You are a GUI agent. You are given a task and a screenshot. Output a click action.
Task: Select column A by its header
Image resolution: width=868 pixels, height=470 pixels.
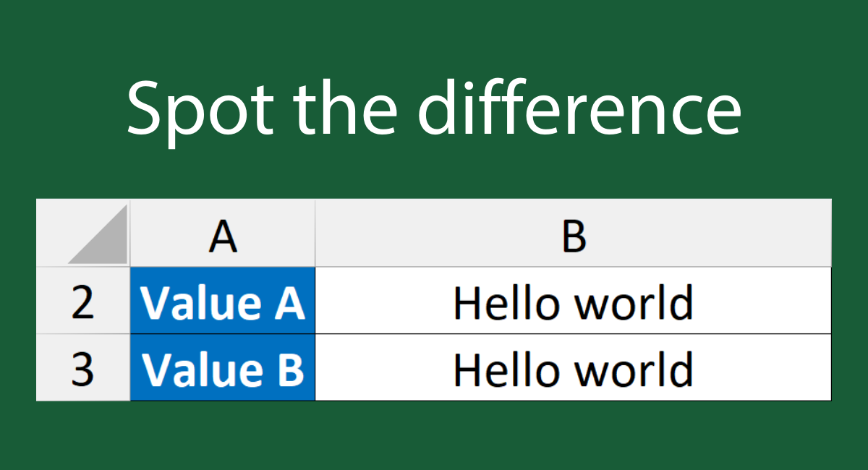pos(223,234)
